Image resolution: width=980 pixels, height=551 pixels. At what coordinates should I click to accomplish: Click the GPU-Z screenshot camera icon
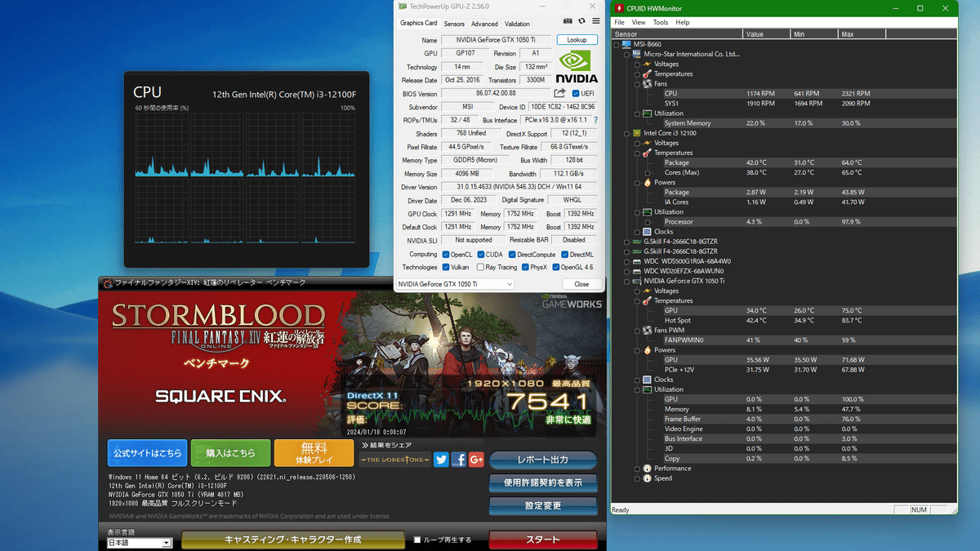pyautogui.click(x=568, y=21)
